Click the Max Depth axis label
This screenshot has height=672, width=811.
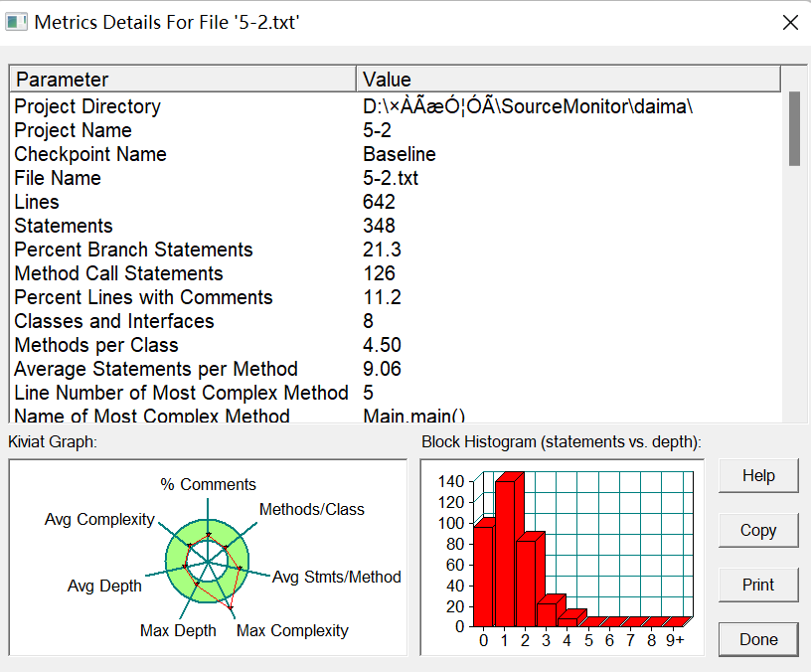[178, 630]
